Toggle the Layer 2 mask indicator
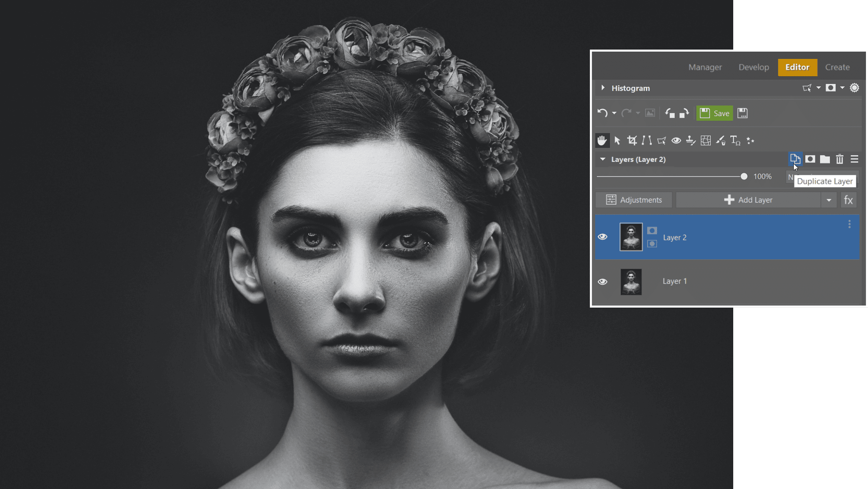This screenshot has height=489, width=868. pos(652,231)
